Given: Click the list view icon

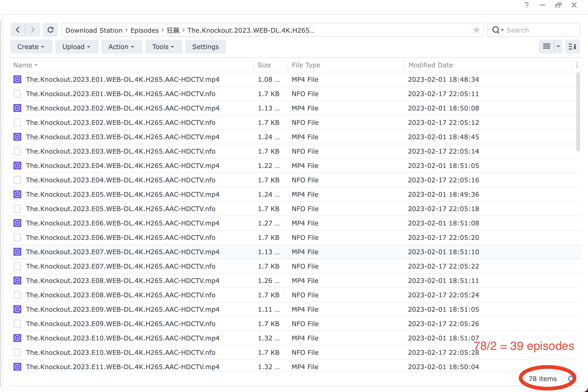Looking at the screenshot, I should 546,47.
